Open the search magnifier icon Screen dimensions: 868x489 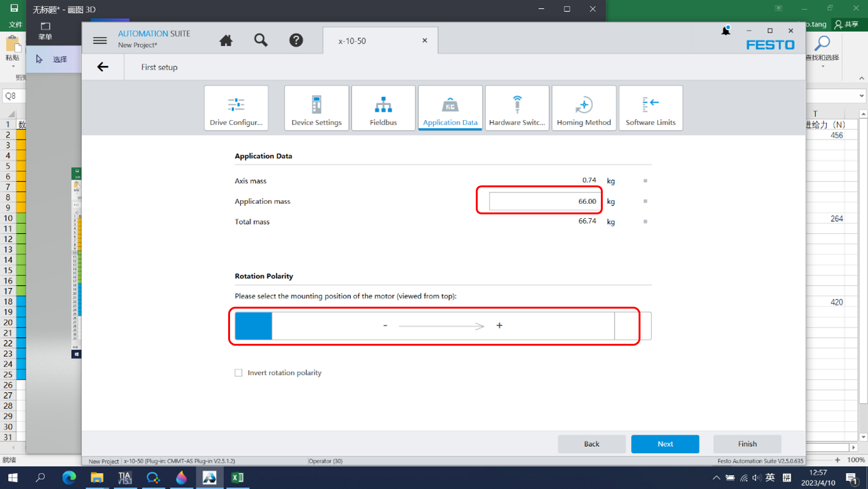(x=261, y=40)
